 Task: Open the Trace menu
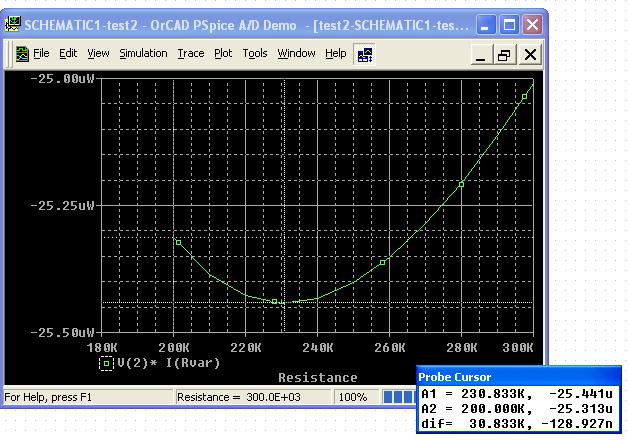coord(191,53)
